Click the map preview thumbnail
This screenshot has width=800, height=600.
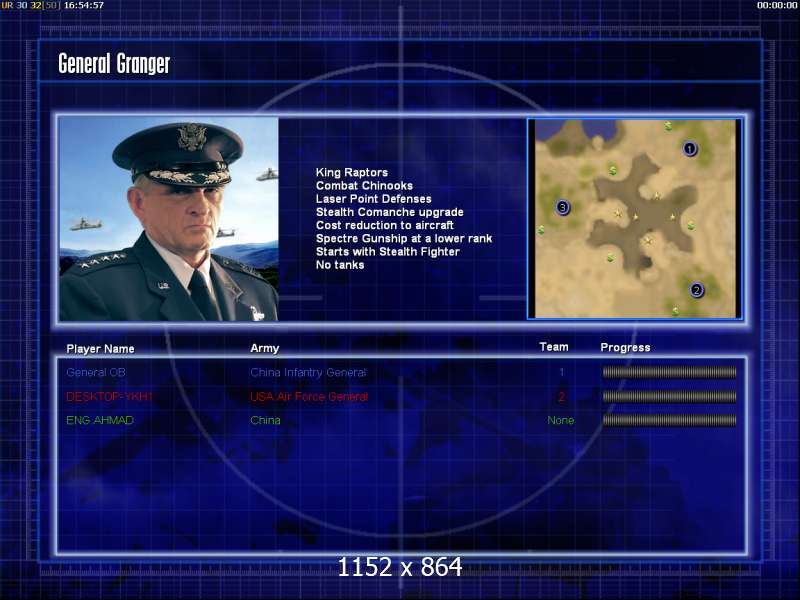tap(635, 218)
